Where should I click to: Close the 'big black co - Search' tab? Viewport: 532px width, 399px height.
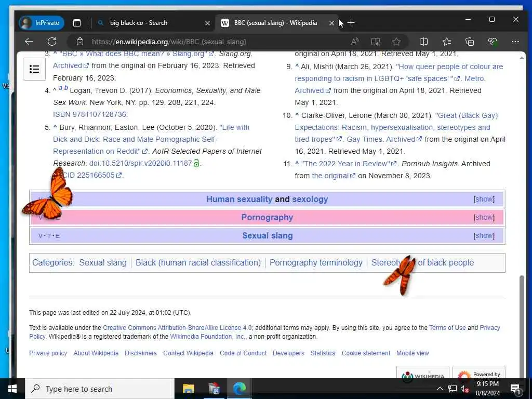208,23
